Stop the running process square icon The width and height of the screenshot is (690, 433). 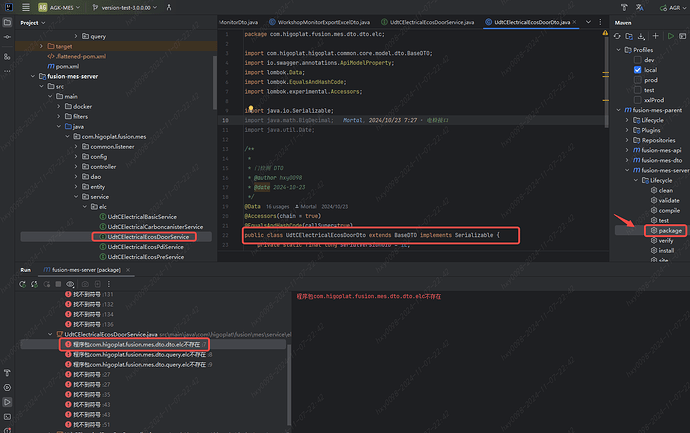pyautogui.click(x=58, y=284)
